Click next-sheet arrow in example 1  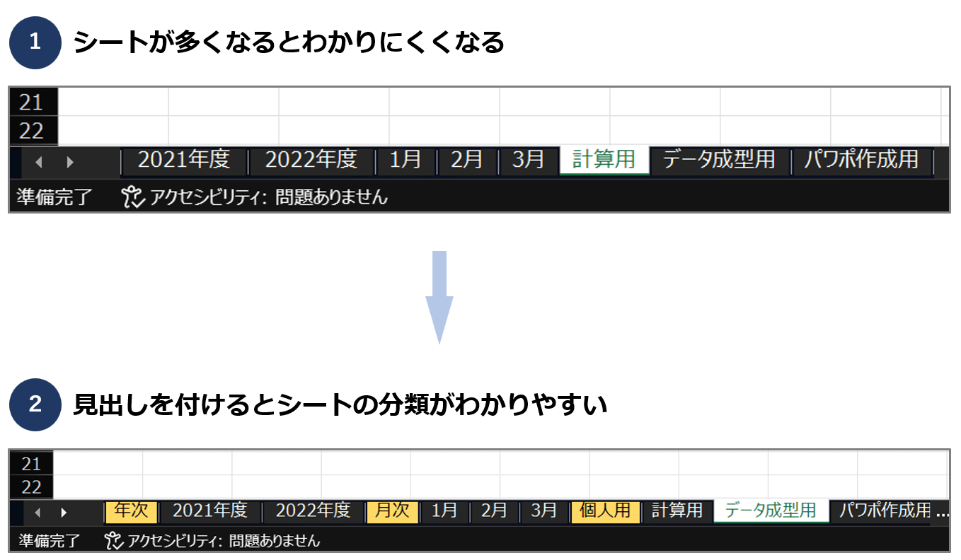click(70, 162)
